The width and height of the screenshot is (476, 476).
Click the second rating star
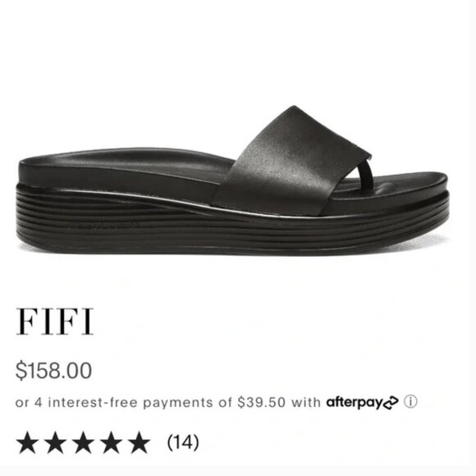pyautogui.click(x=56, y=442)
